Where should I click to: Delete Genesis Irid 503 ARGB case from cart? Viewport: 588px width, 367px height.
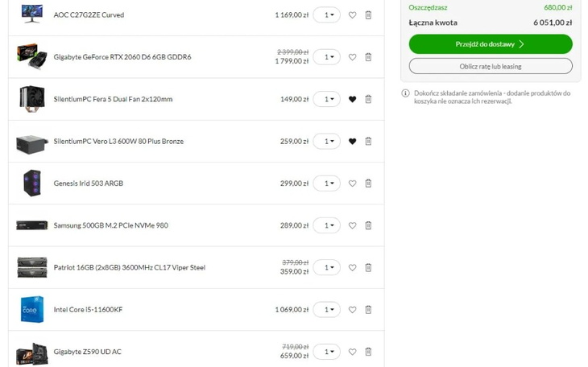point(368,183)
